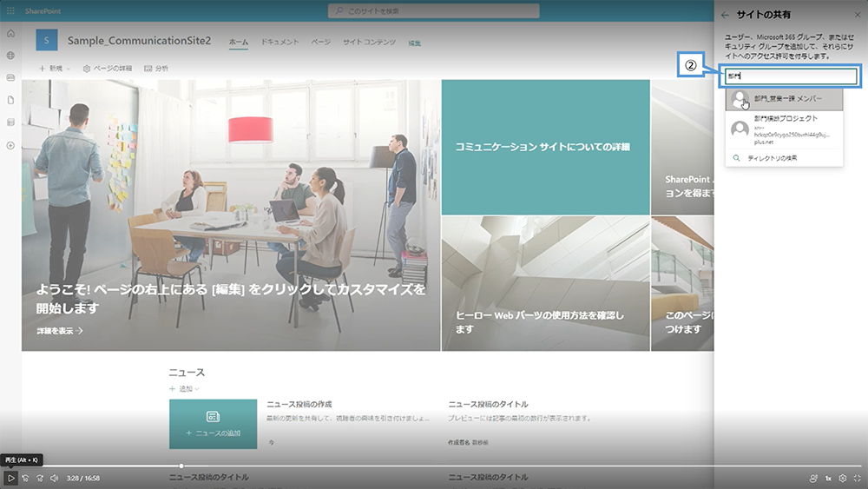
Task: Skip back 10 seconds in video
Action: point(25,478)
